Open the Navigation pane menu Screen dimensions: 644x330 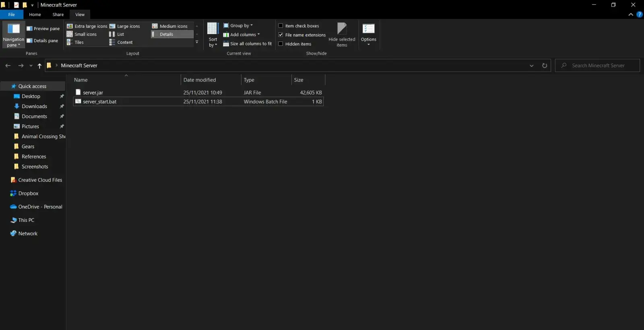click(x=13, y=35)
